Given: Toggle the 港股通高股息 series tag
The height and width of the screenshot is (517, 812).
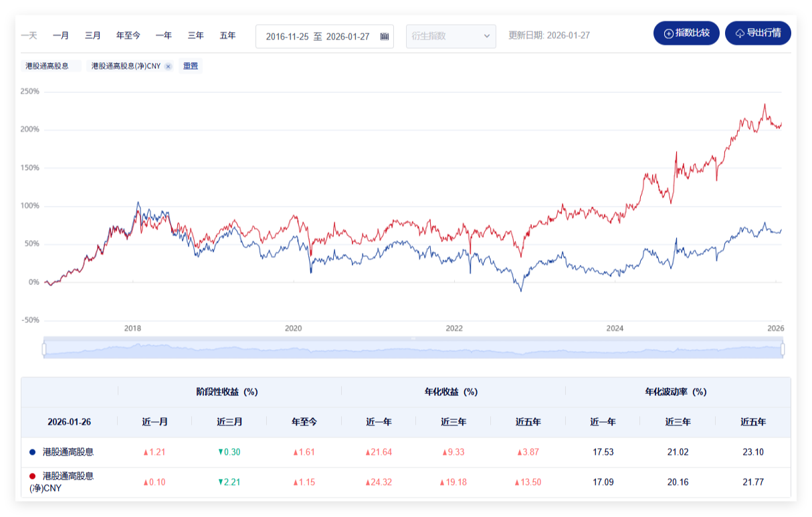Looking at the screenshot, I should [51, 66].
